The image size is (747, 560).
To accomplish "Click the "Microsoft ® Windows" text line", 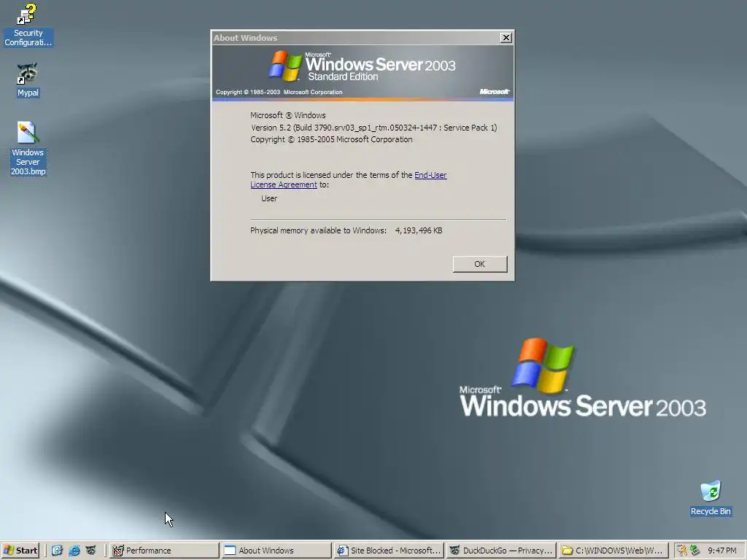I will (288, 115).
